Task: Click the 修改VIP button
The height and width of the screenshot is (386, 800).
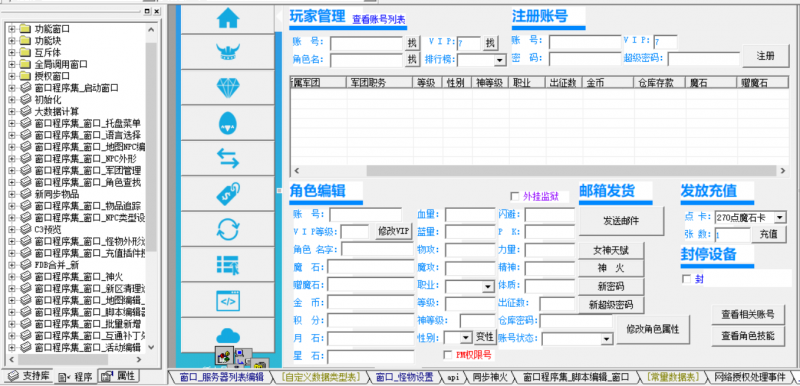Action: pyautogui.click(x=393, y=231)
